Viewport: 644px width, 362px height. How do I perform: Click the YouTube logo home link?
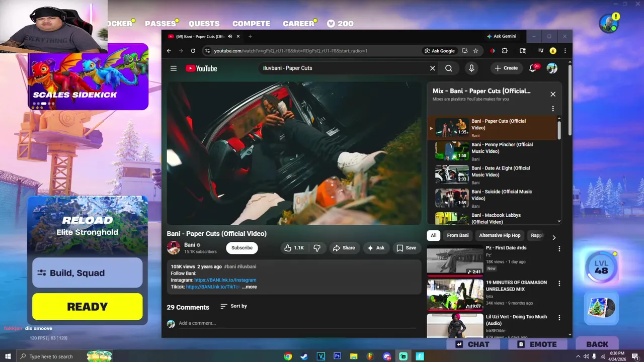point(201,68)
